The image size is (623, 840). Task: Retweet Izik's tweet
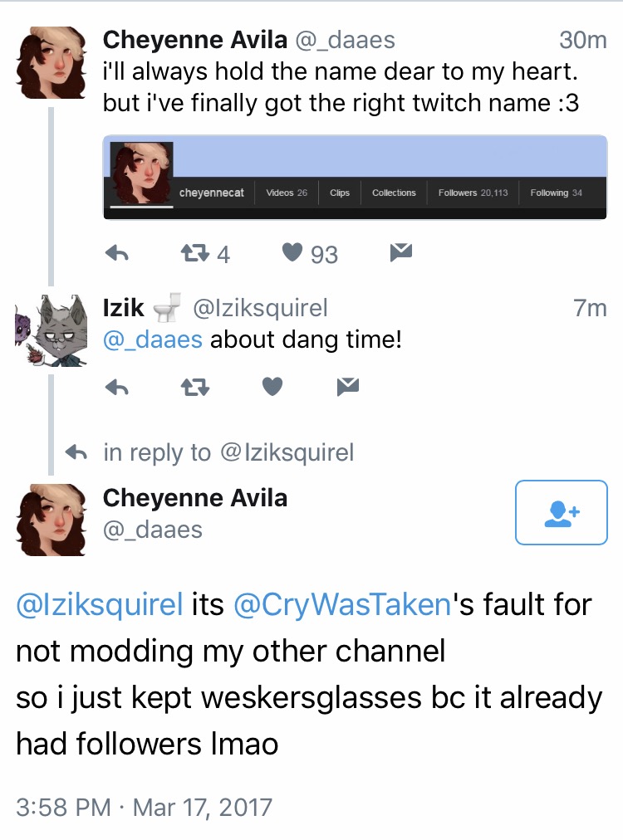click(194, 386)
